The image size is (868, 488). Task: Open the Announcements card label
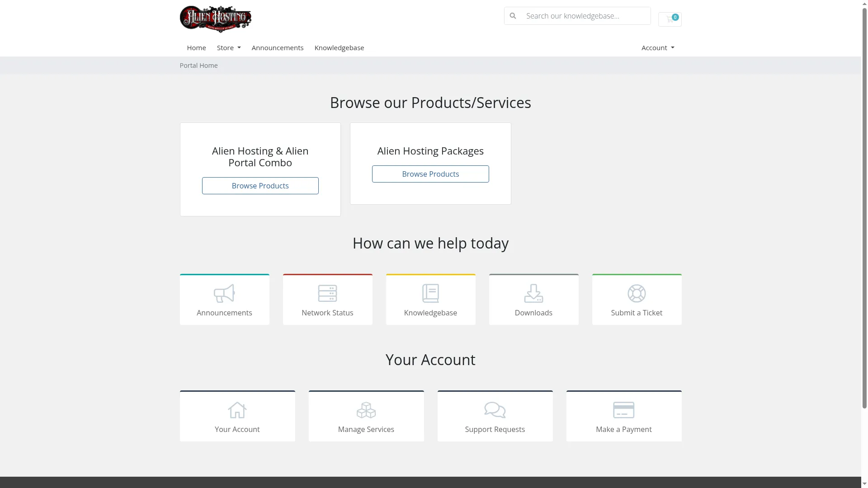coord(224,313)
